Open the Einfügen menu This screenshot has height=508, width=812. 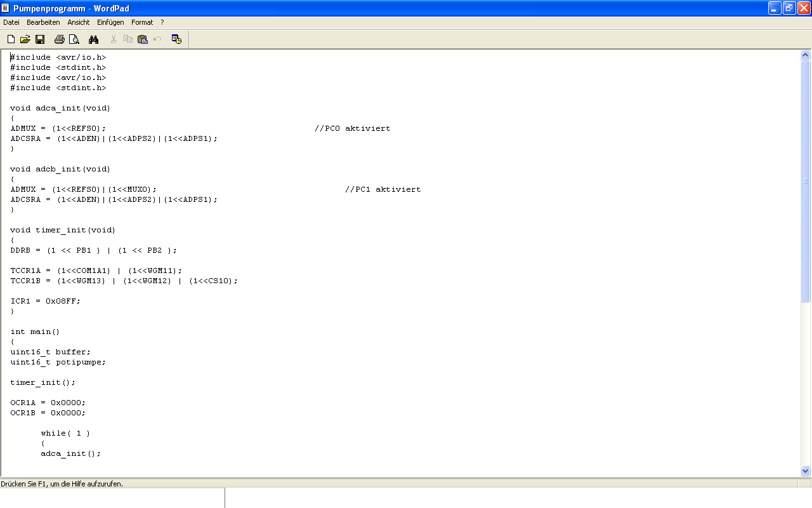110,22
